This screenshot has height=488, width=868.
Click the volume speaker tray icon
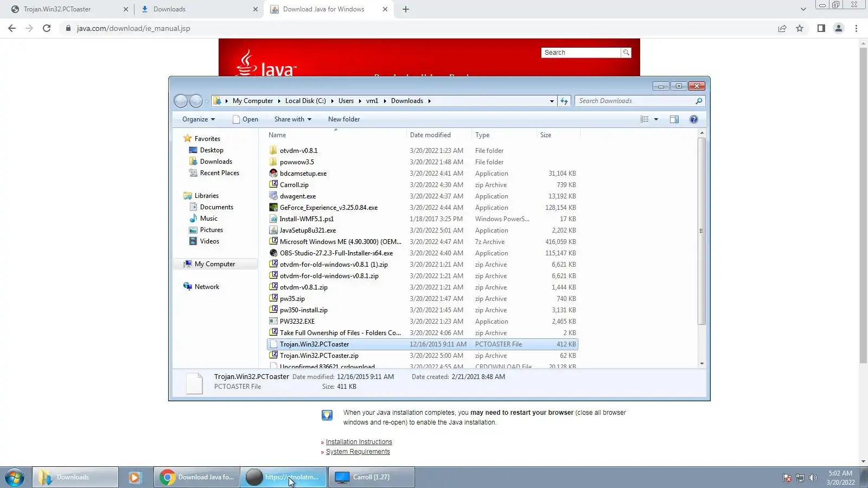(x=813, y=478)
